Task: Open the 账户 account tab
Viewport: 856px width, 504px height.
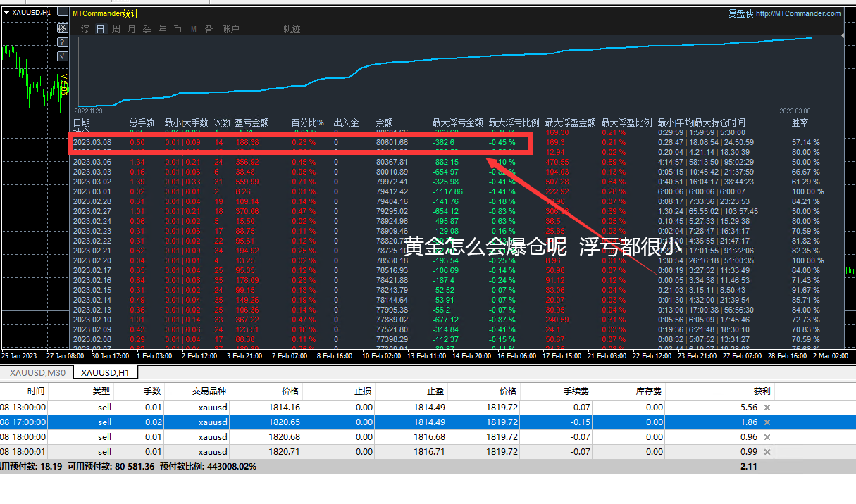Action: coord(230,29)
